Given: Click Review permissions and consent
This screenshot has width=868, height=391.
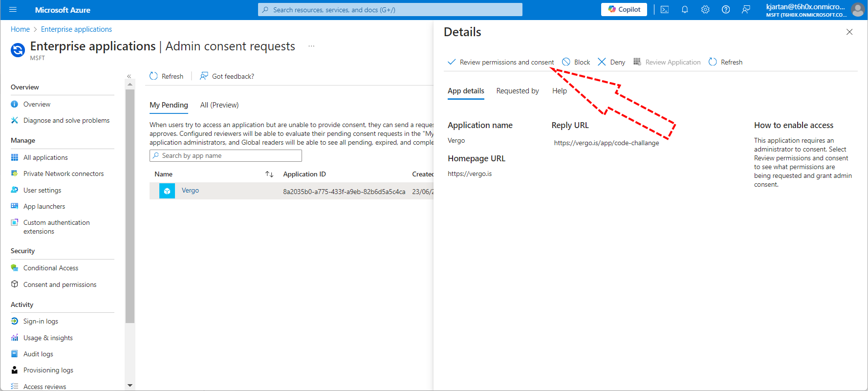Looking at the screenshot, I should [x=501, y=62].
